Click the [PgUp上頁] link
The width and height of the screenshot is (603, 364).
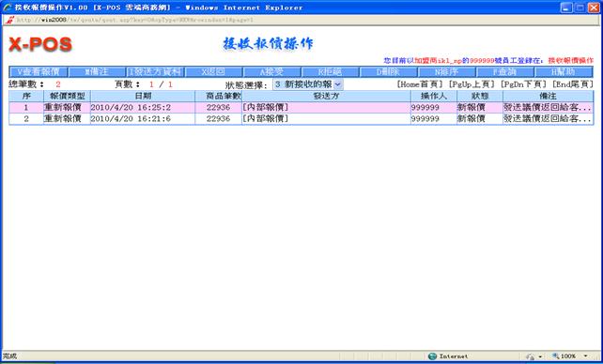coord(472,84)
